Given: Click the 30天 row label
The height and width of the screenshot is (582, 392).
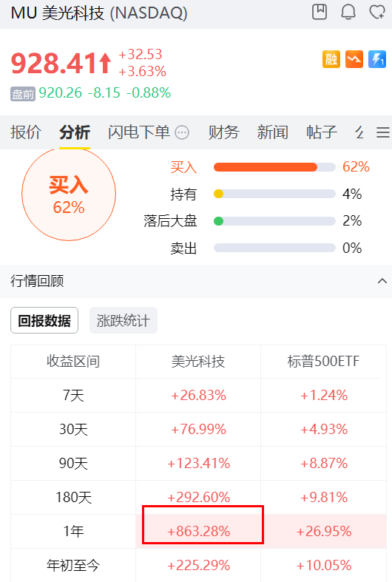Looking at the screenshot, I should (x=73, y=430).
